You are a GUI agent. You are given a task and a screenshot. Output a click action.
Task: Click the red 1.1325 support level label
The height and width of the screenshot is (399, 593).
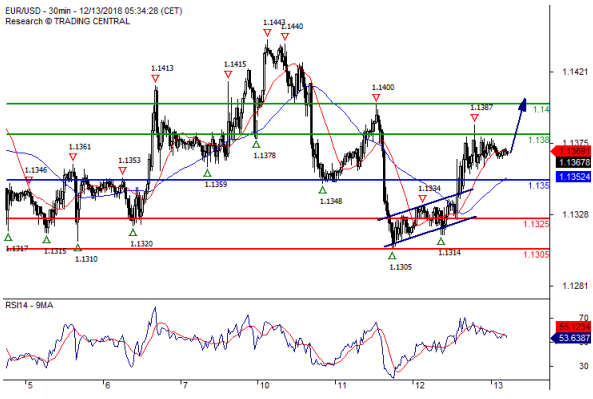tap(536, 224)
